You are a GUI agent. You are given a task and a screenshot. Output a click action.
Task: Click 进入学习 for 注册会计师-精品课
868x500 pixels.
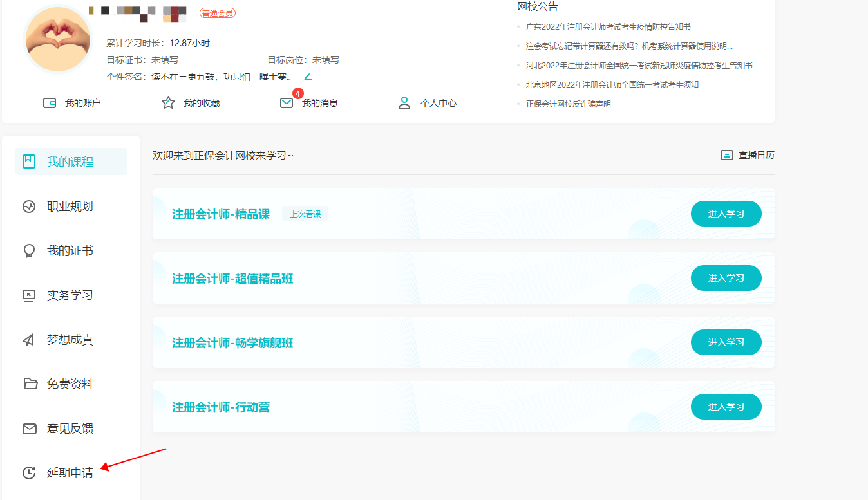(726, 213)
